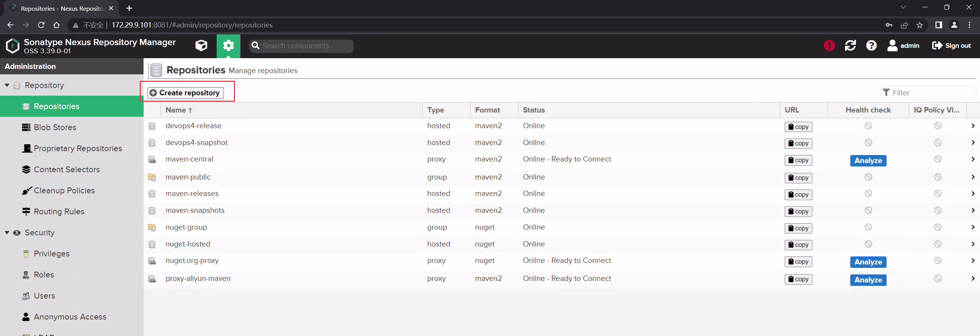The width and height of the screenshot is (980, 336).
Task: Open the Browse cube icon in header
Action: point(201,46)
